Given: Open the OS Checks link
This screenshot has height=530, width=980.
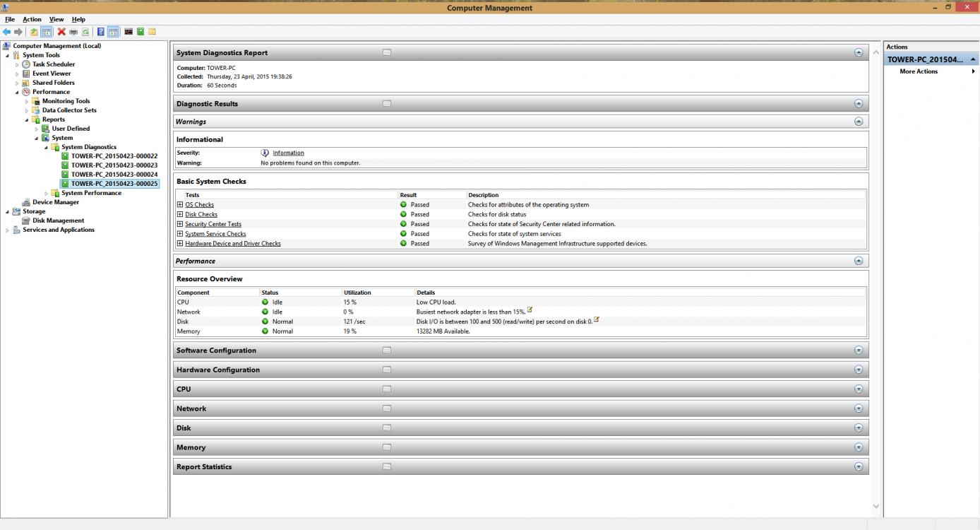Looking at the screenshot, I should pyautogui.click(x=199, y=205).
